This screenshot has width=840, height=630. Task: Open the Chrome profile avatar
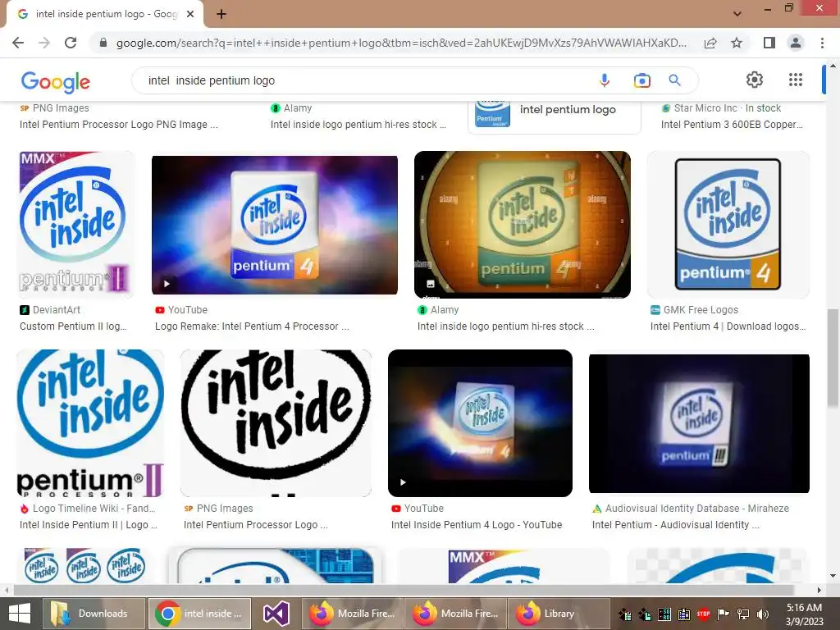tap(796, 43)
